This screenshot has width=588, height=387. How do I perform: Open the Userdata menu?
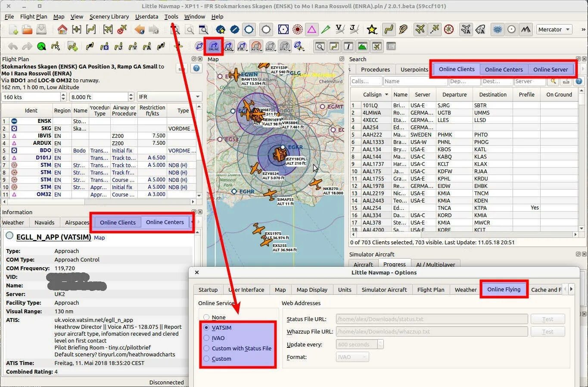[x=146, y=16]
